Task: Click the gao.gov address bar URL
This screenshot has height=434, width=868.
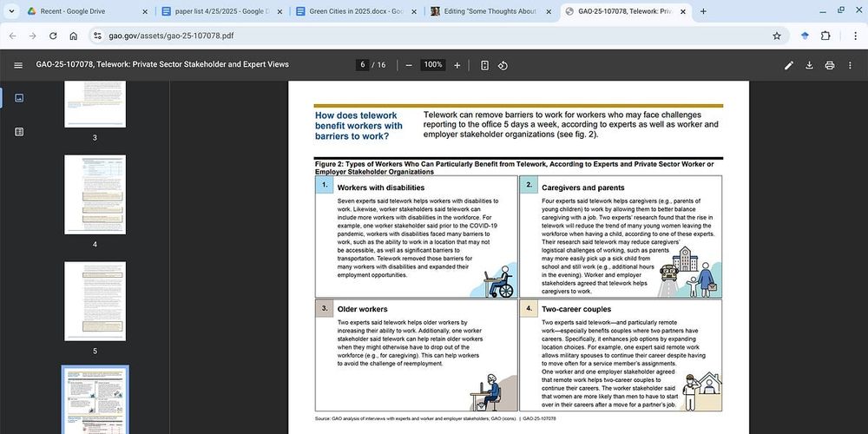Action: 171,36
